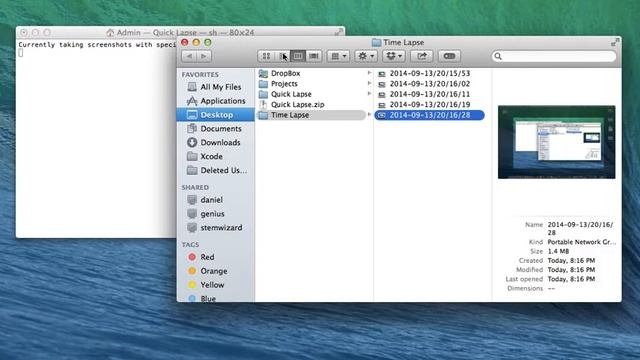Expand Projects folder arrow
This screenshot has height=360, width=640.
point(369,83)
